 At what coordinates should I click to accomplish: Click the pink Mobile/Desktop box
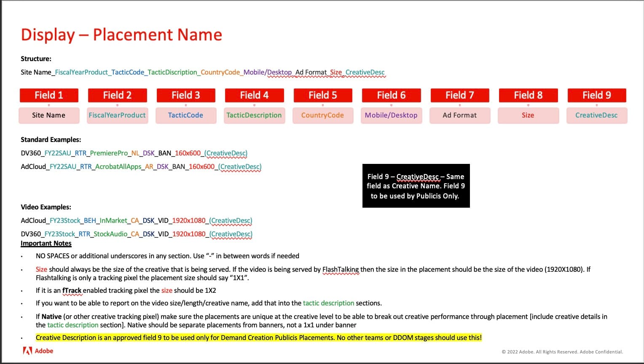pos(391,115)
